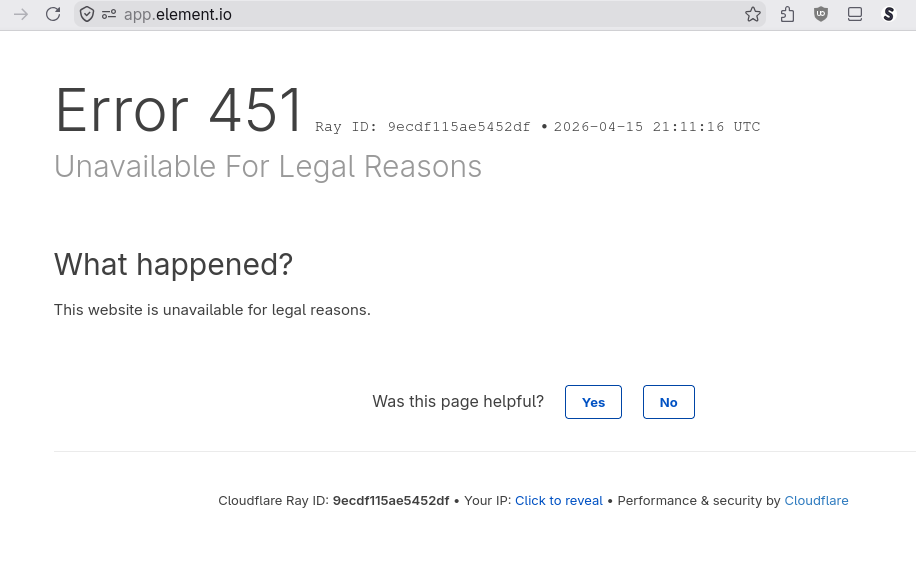
Task: Click the forward navigation arrow
Action: pyautogui.click(x=20, y=14)
